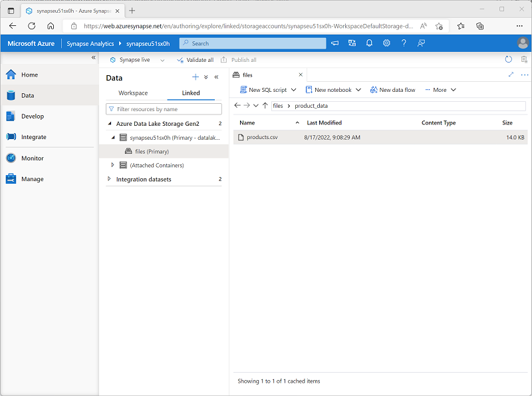Expand the files tab to full view
The height and width of the screenshot is (396, 532).
(x=511, y=75)
